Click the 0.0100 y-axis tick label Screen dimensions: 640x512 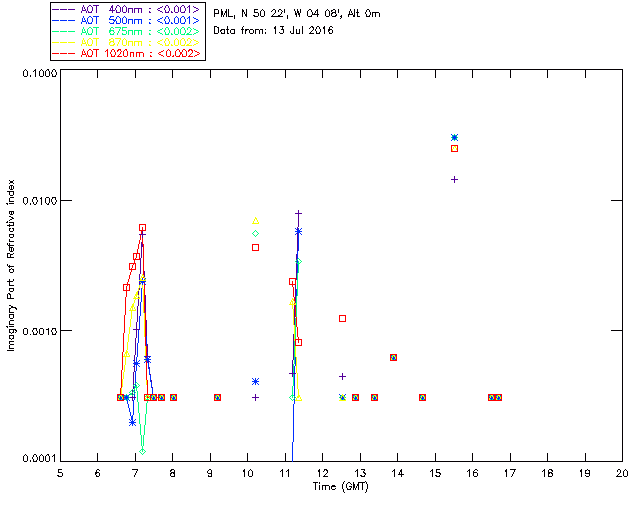[39, 201]
